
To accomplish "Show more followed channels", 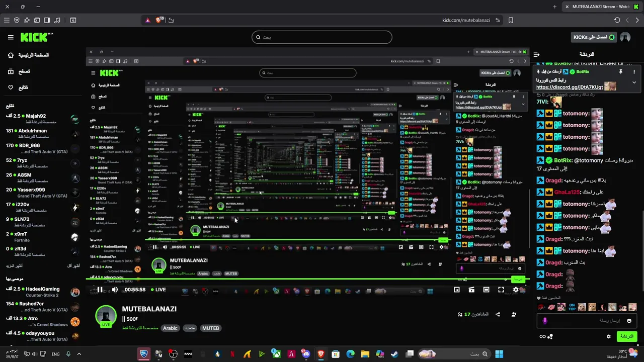I will click(15, 265).
